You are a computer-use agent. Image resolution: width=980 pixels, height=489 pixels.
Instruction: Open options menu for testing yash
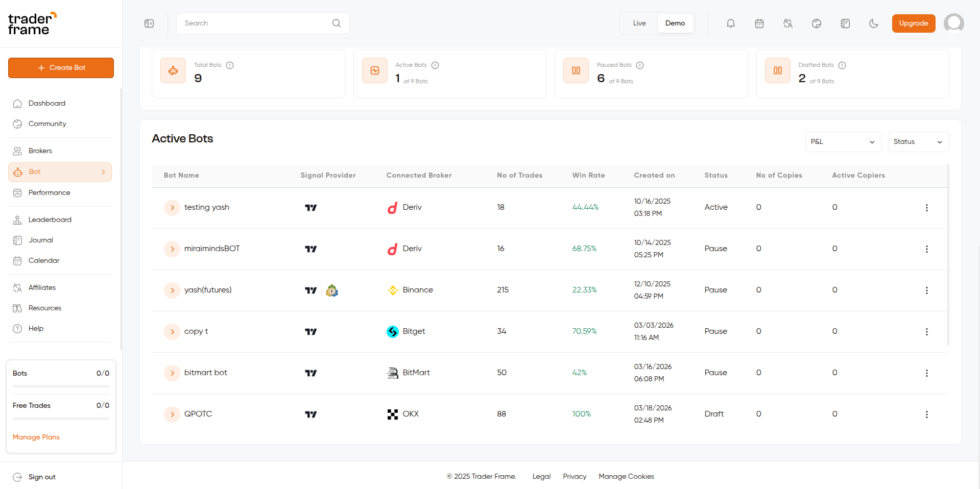click(x=927, y=208)
